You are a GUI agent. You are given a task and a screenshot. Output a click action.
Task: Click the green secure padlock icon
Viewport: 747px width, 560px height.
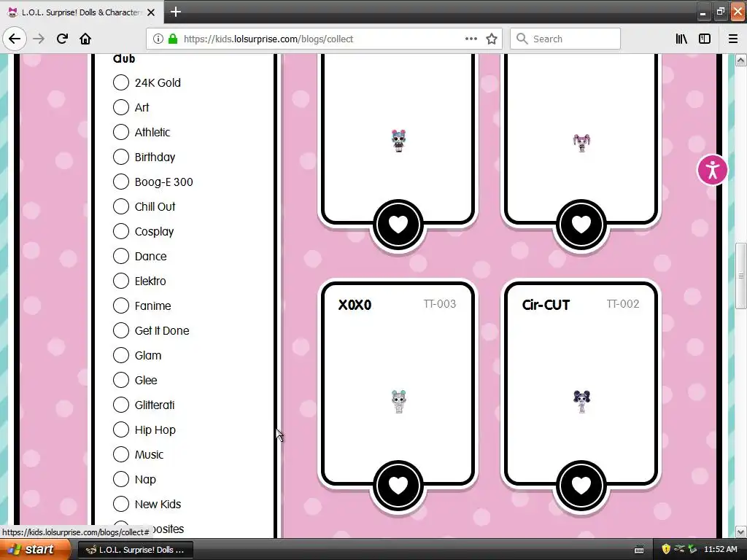click(x=173, y=39)
